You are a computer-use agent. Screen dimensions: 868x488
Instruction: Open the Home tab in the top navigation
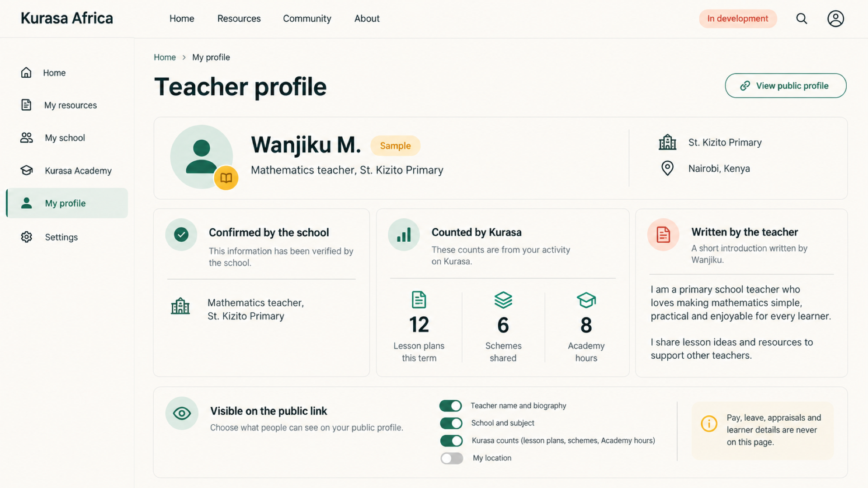182,19
